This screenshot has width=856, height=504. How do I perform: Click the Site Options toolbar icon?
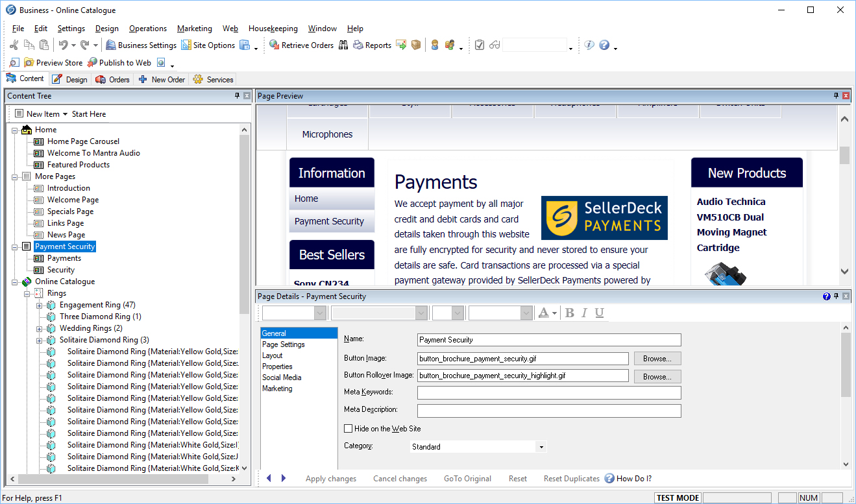208,45
